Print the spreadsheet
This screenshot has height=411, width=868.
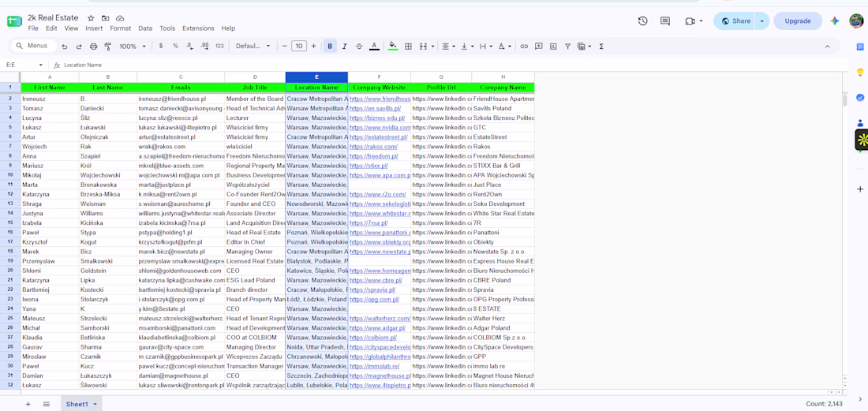coord(94,47)
